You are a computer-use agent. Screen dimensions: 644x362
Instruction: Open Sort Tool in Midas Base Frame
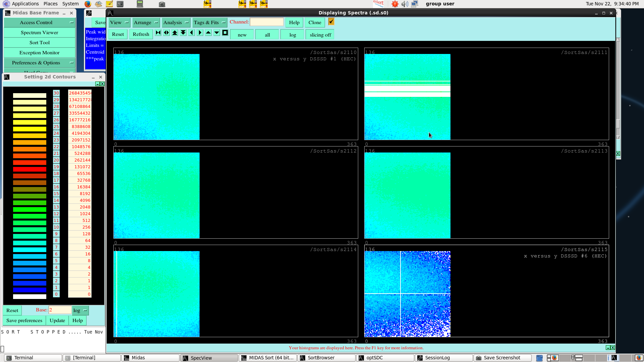39,43
